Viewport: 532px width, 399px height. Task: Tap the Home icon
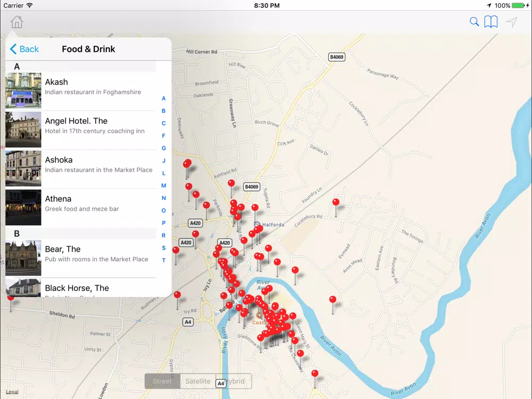pos(16,22)
